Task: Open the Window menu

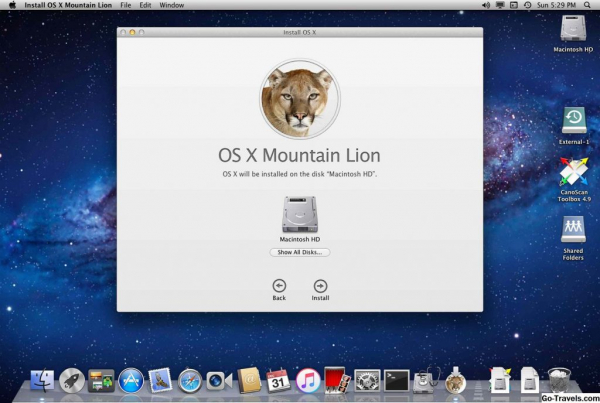Action: click(x=171, y=5)
